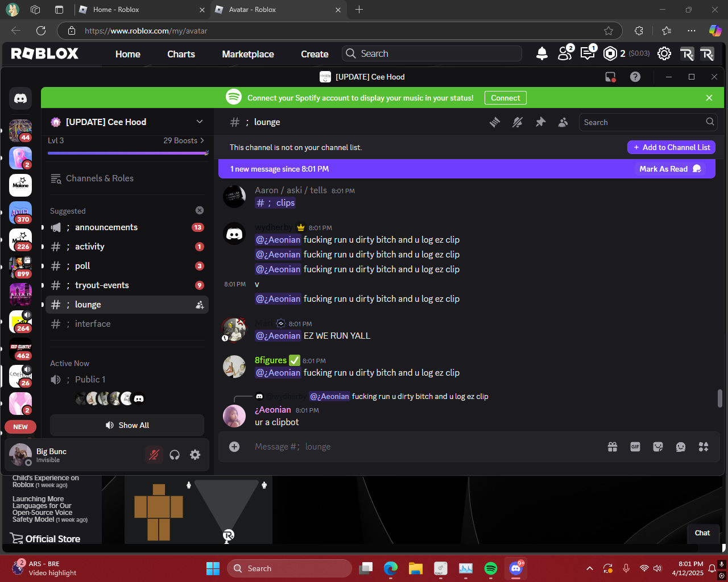Image resolution: width=728 pixels, height=582 pixels.
Task: Open Roblox messages icon
Action: [588, 53]
